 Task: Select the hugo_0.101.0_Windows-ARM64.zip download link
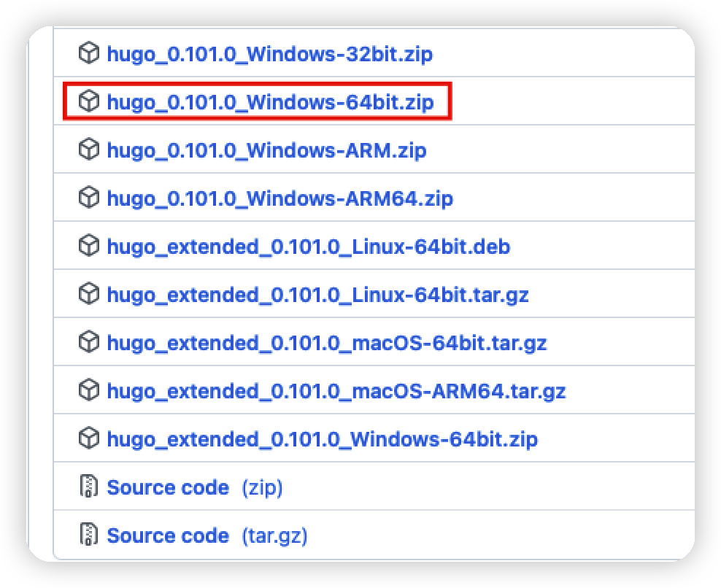click(279, 198)
